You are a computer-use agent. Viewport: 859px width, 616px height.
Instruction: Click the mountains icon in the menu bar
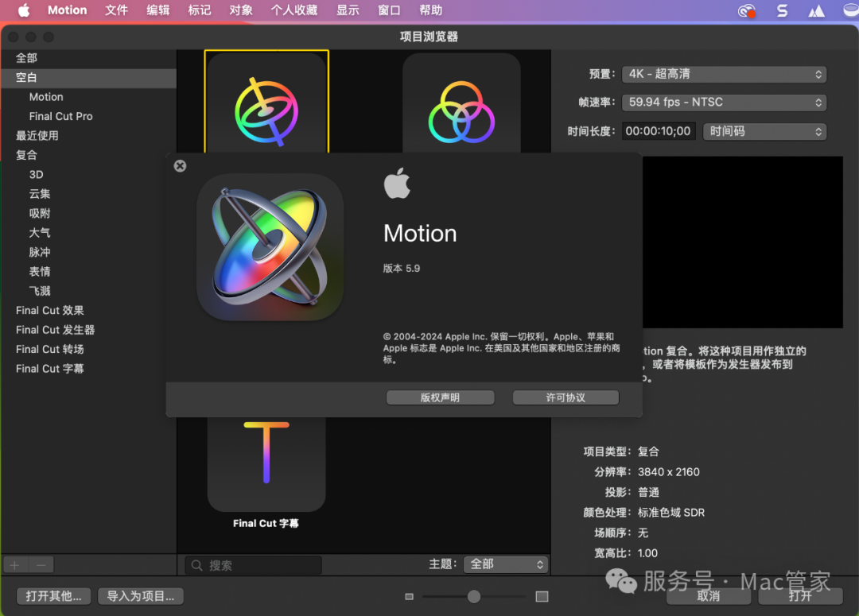point(816,10)
